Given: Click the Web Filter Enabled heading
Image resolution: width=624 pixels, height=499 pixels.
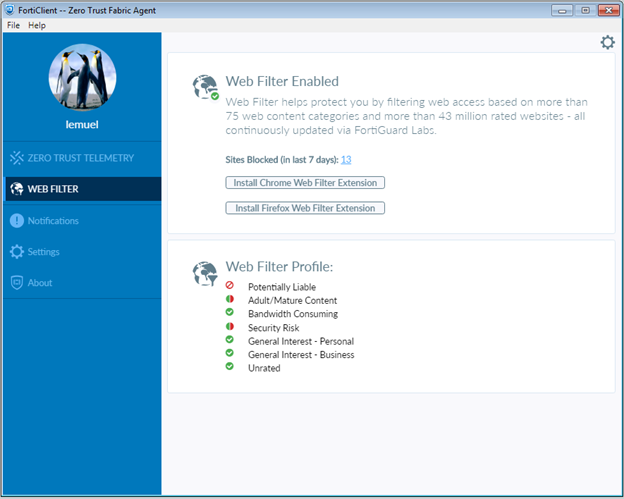Looking at the screenshot, I should (x=282, y=81).
